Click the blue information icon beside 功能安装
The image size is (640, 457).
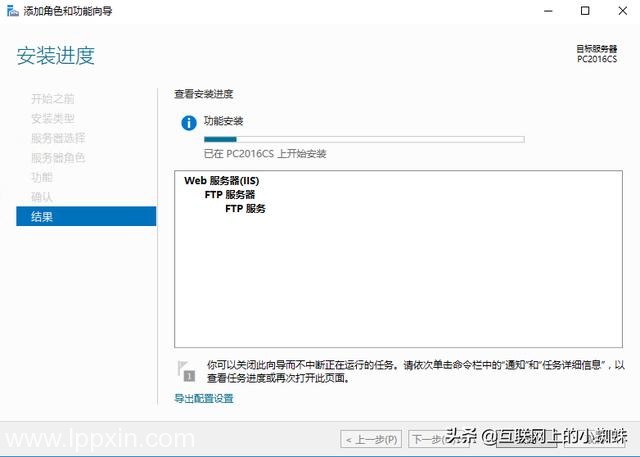point(189,122)
